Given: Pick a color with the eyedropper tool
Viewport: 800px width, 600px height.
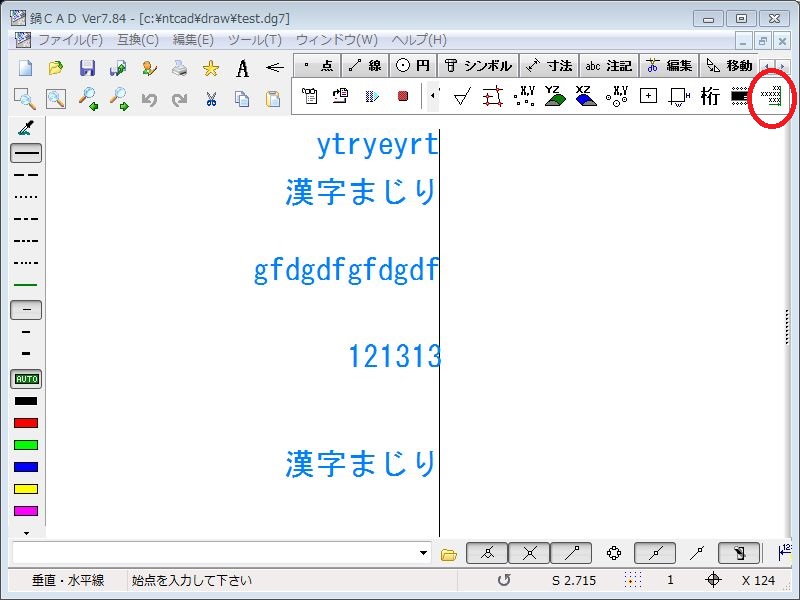Looking at the screenshot, I should 26,128.
